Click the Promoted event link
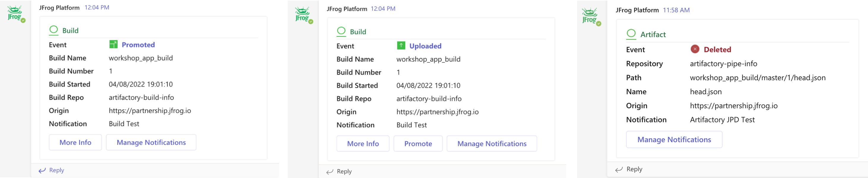868x178 pixels. [x=138, y=45]
